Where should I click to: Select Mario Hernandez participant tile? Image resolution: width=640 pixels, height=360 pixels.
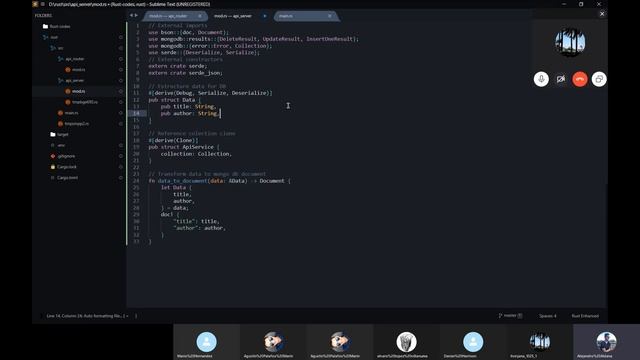pos(207,342)
